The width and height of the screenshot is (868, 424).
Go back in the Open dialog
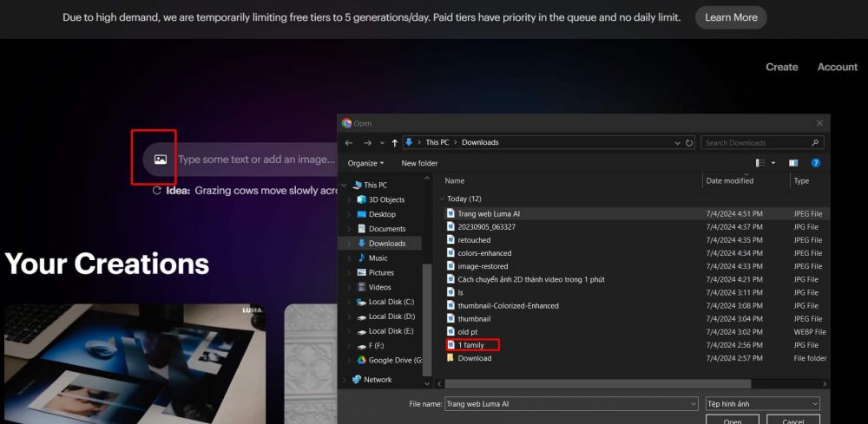coord(349,142)
